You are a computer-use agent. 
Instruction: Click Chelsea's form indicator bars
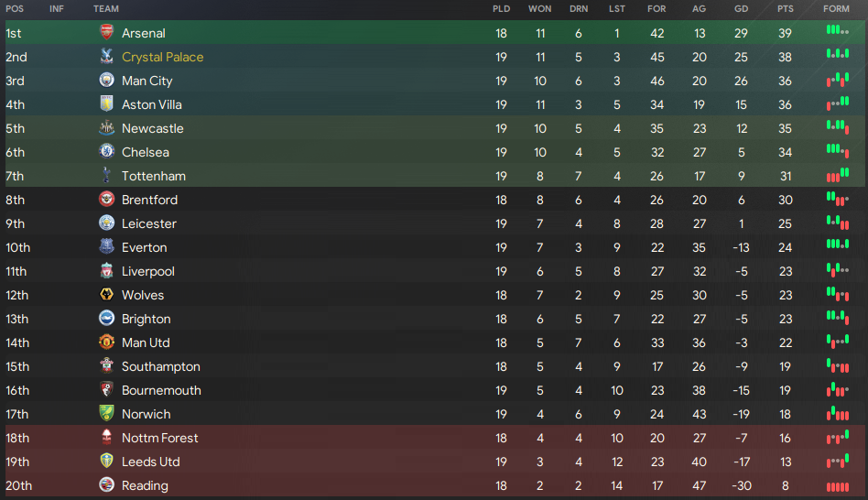(838, 150)
